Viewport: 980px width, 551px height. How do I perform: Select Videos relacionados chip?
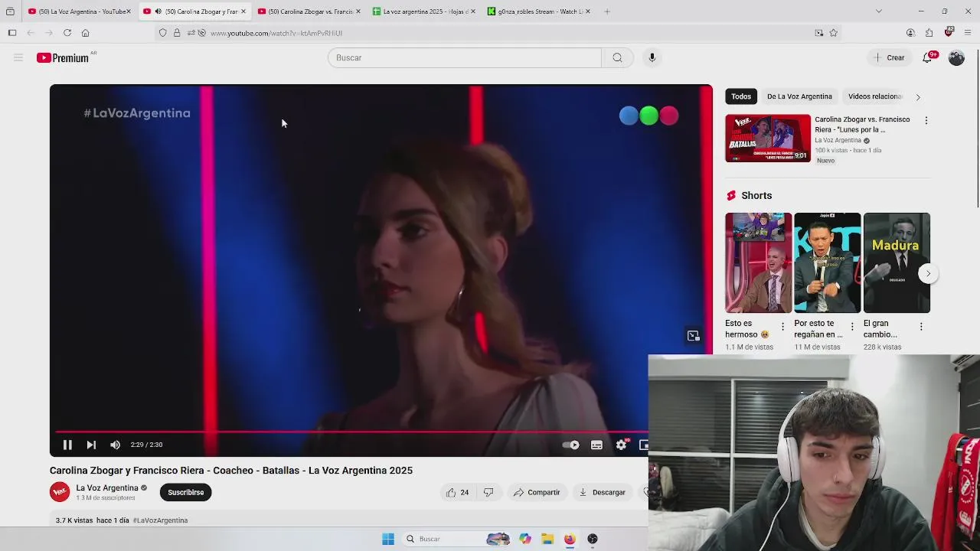[875, 96]
